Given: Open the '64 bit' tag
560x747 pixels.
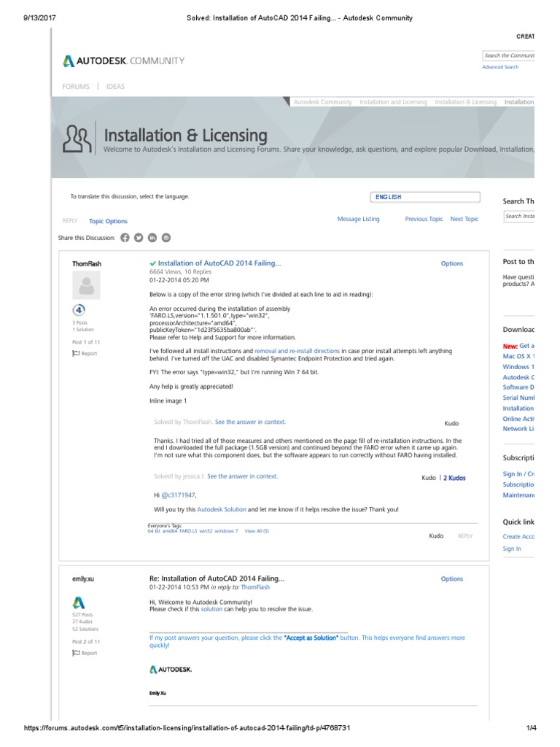Looking at the screenshot, I should click(153, 531).
